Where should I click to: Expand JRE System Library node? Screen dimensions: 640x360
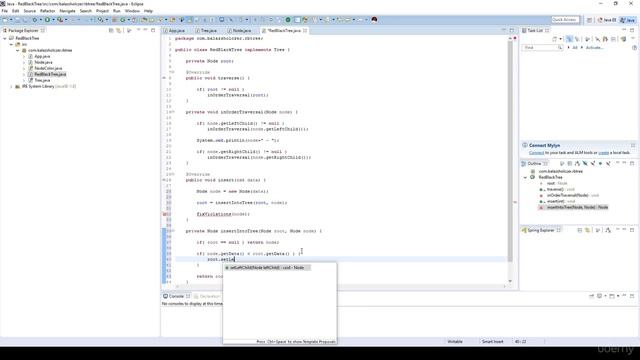11,87
